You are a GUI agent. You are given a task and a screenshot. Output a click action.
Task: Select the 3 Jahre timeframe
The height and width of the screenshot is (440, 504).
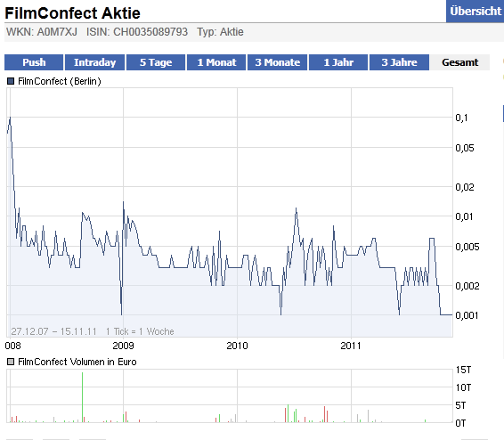tap(399, 62)
